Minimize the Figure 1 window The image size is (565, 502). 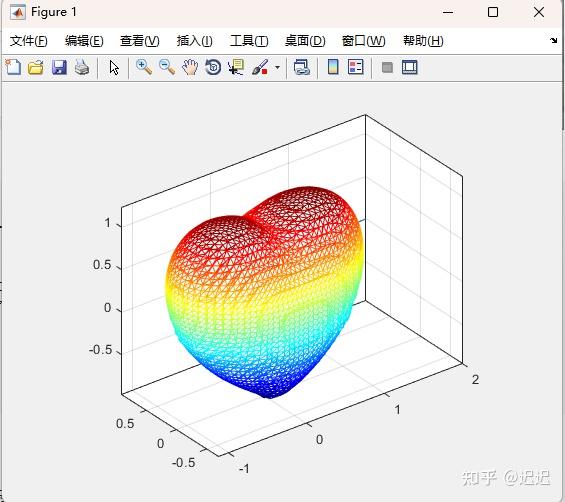(x=448, y=12)
